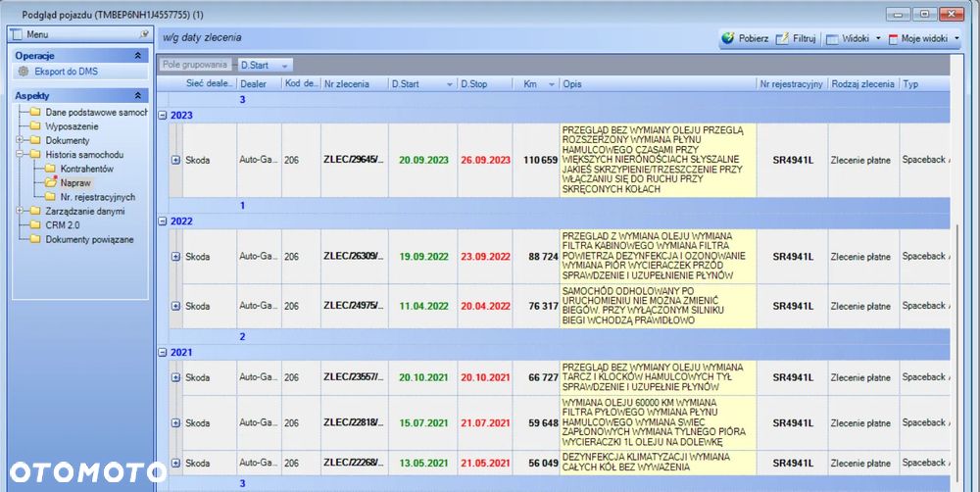Select Nr. rejestracyjnych in the tree
The height and width of the screenshot is (492, 980).
coord(97,197)
